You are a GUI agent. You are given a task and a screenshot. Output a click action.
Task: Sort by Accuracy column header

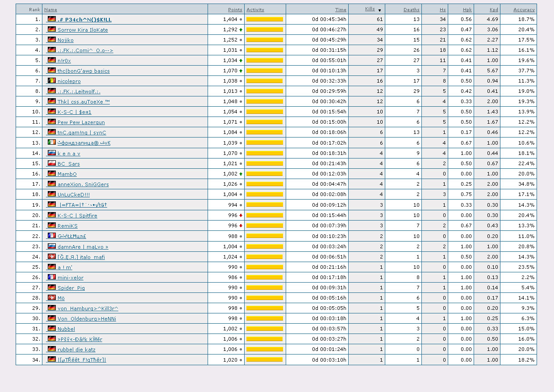coord(524,9)
